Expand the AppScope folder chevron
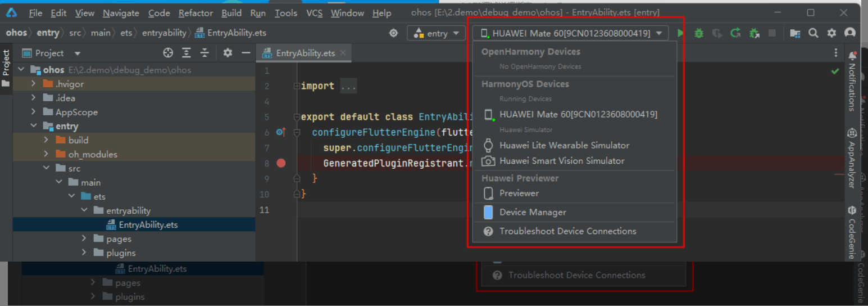 point(34,112)
